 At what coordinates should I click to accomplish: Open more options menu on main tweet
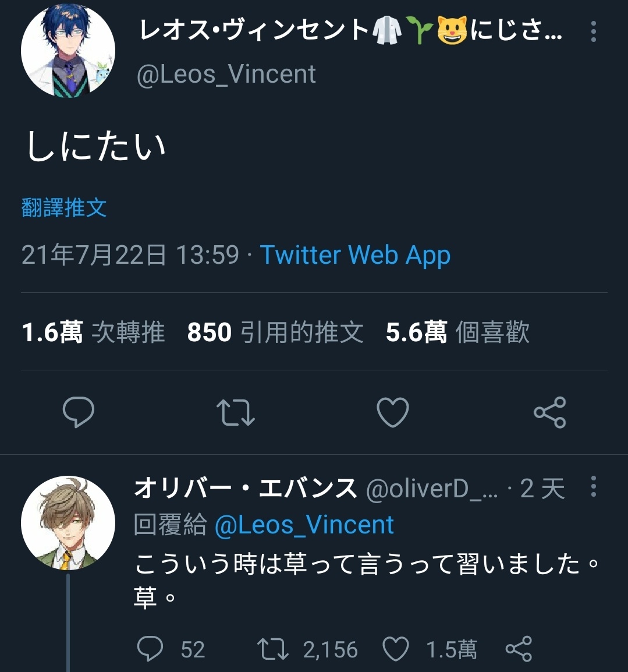point(593,31)
